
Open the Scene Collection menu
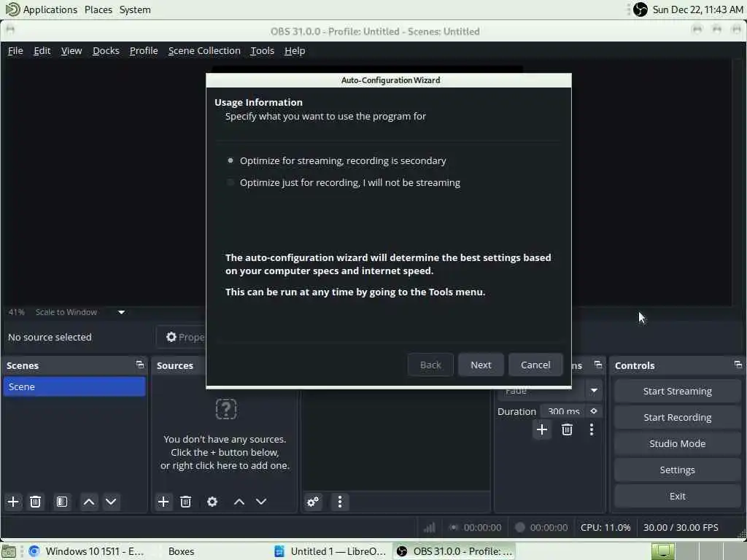pyautogui.click(x=204, y=50)
